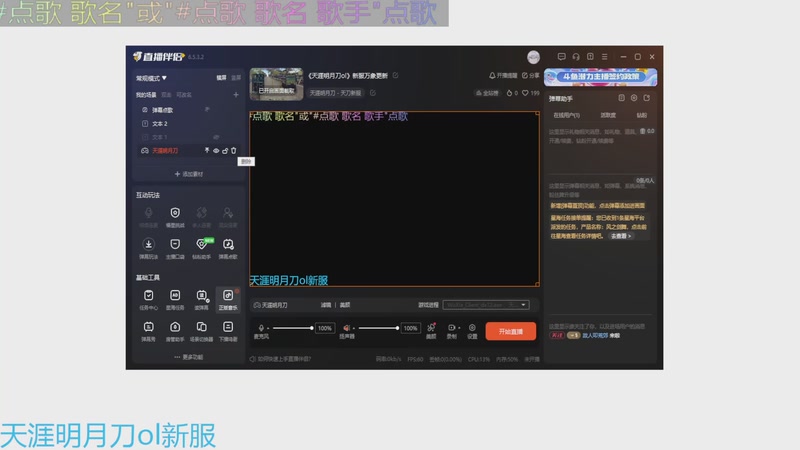Open the message icon in title bar
The image size is (800, 450).
pos(561,57)
